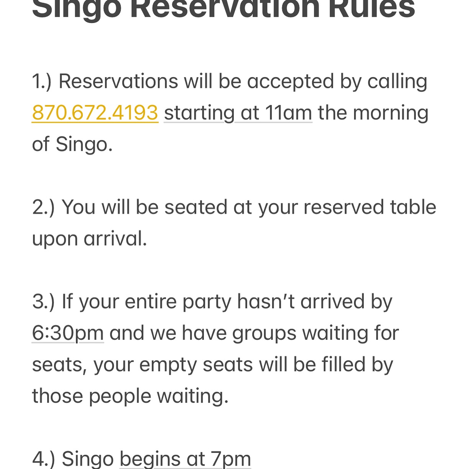Click the '2.)' list number
Image resolution: width=476 pixels, height=469 pixels.
pyautogui.click(x=44, y=207)
